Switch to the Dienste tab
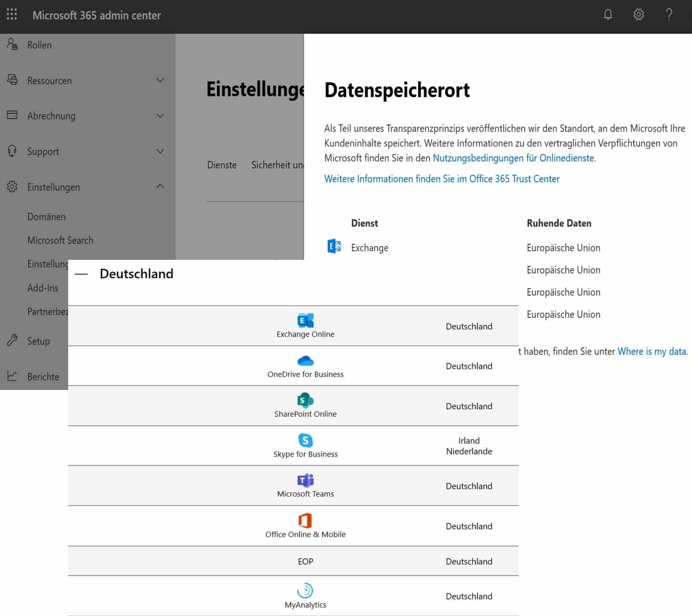This screenshot has width=692, height=616. [x=222, y=165]
